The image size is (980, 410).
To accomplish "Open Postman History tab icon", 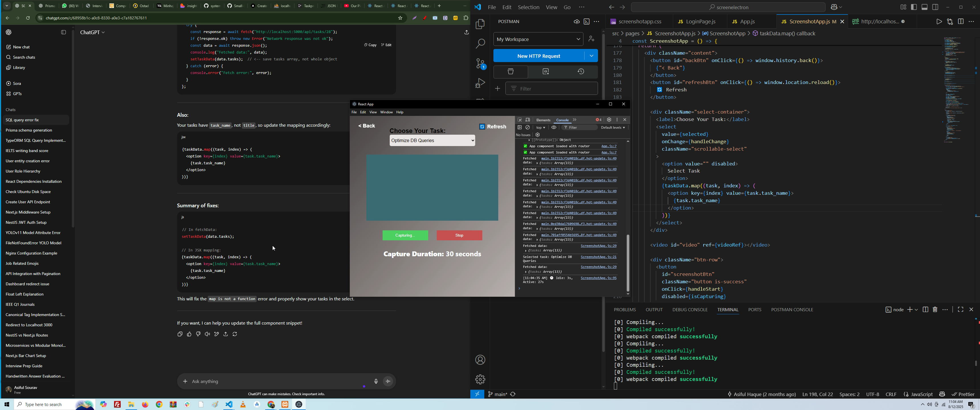I will tap(581, 72).
